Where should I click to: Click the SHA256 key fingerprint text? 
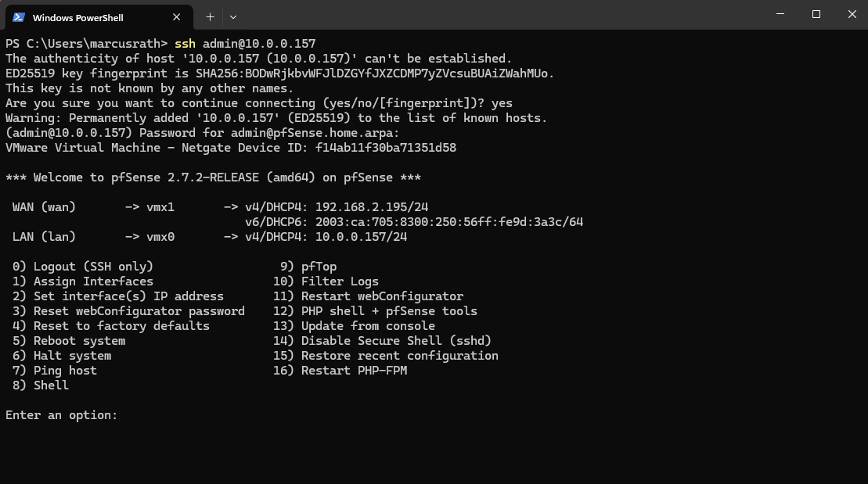point(375,73)
